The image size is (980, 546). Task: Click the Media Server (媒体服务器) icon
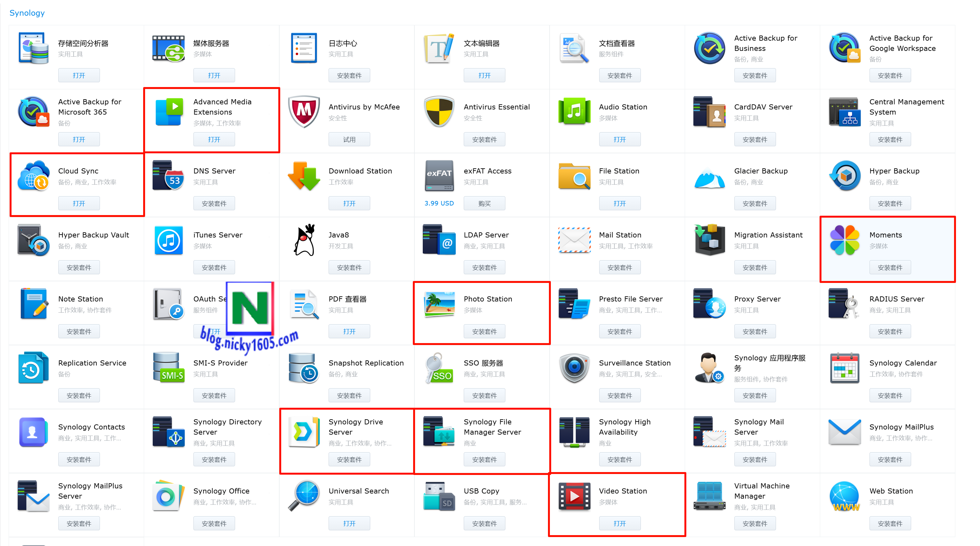pos(168,48)
